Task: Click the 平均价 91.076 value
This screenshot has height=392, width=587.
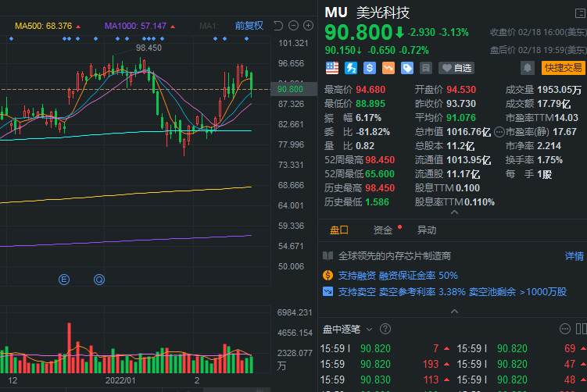Action: 461,118
